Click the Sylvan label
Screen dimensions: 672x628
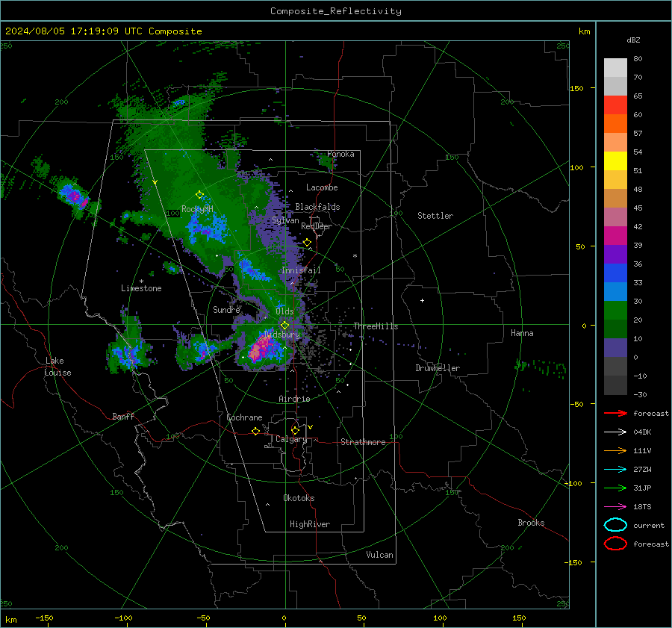click(x=285, y=220)
